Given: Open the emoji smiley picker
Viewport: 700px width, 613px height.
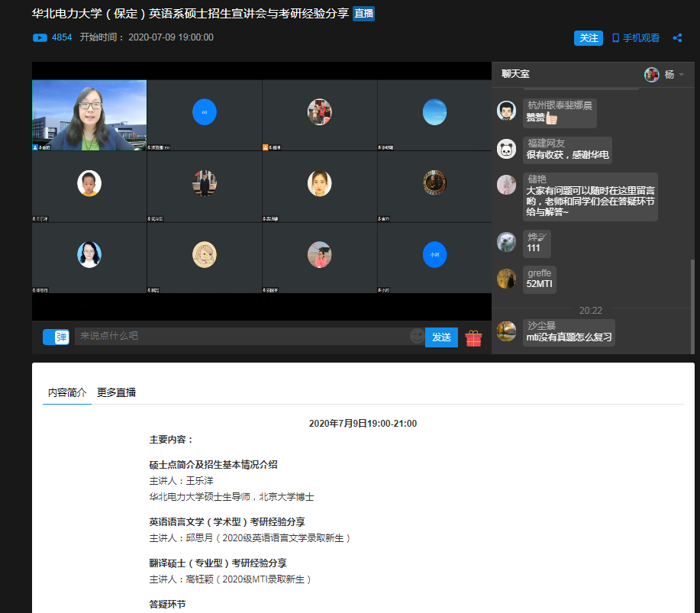Looking at the screenshot, I should (x=417, y=336).
